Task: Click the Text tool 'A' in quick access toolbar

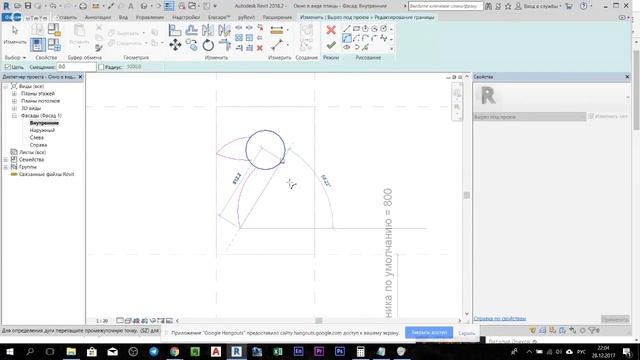Action: click(x=131, y=6)
